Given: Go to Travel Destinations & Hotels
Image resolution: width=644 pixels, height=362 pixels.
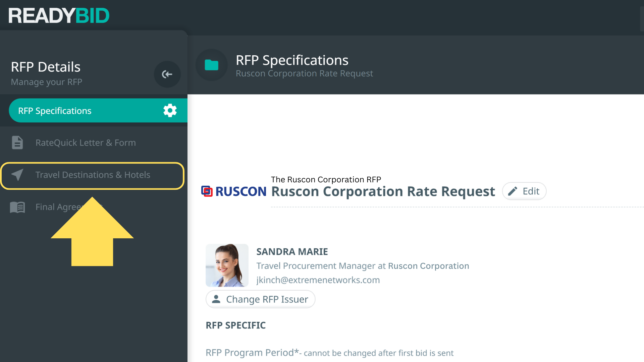Looking at the screenshot, I should pyautogui.click(x=93, y=175).
